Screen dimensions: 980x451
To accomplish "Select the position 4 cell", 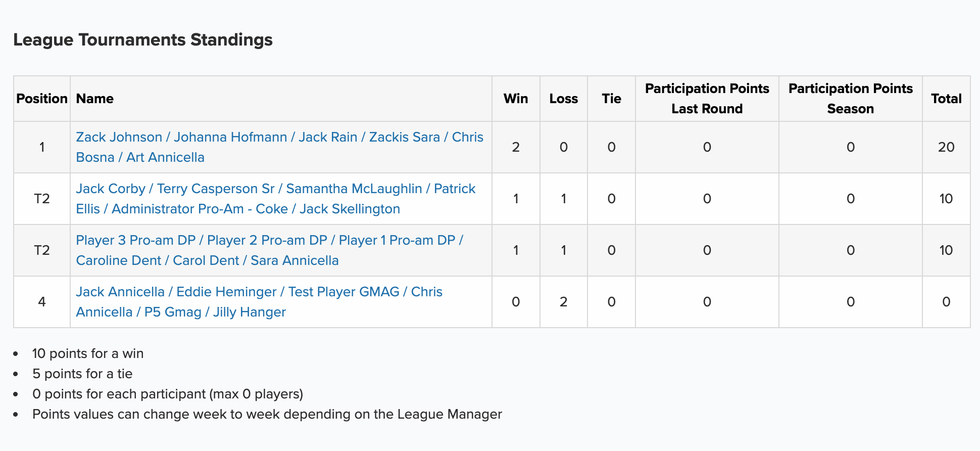I will click(42, 302).
